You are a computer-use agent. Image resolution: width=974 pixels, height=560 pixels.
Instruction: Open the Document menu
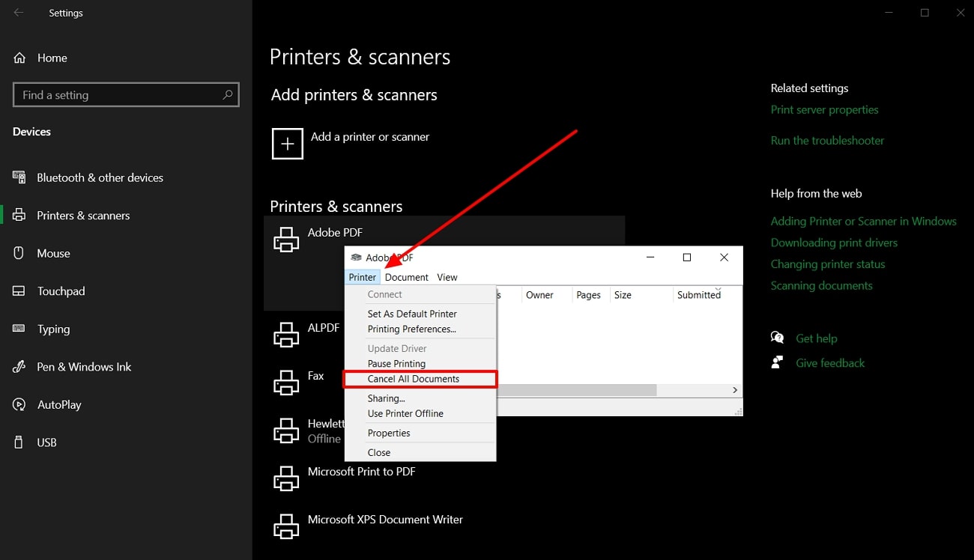pos(407,277)
